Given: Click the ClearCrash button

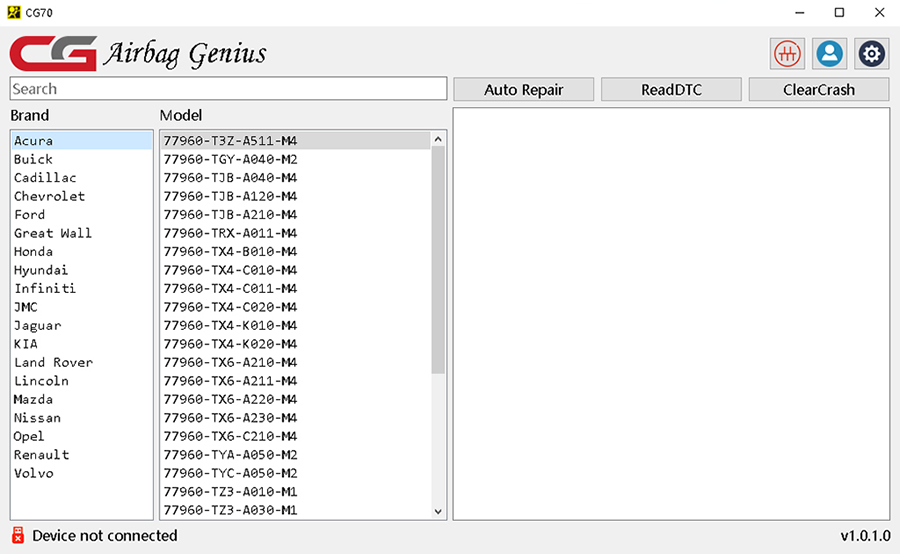Looking at the screenshot, I should coord(818,90).
